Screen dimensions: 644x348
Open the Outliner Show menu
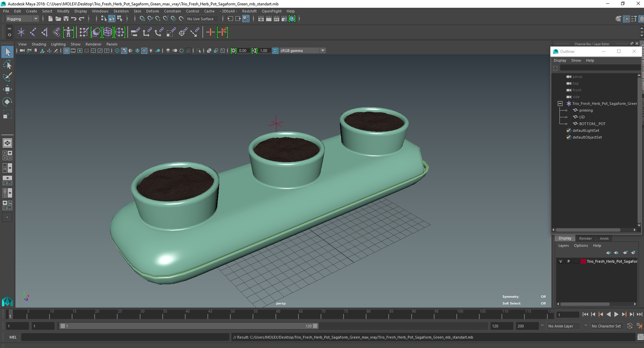click(576, 60)
